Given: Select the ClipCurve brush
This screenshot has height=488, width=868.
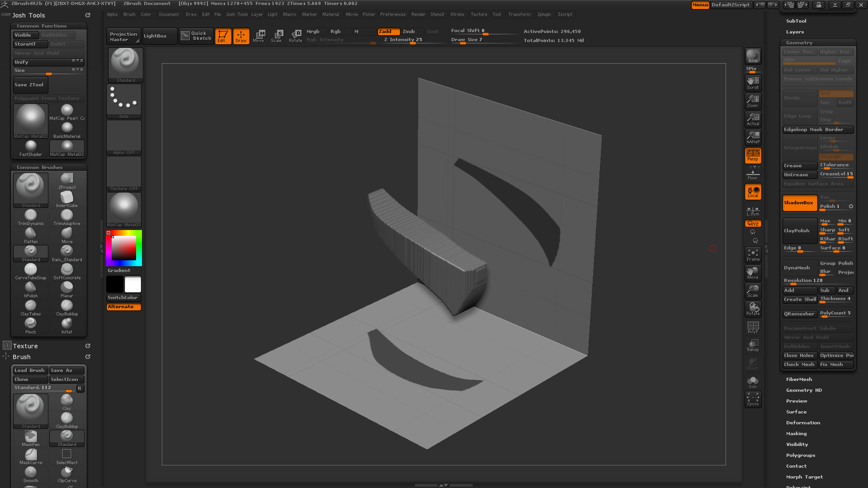Looking at the screenshot, I should (67, 474).
